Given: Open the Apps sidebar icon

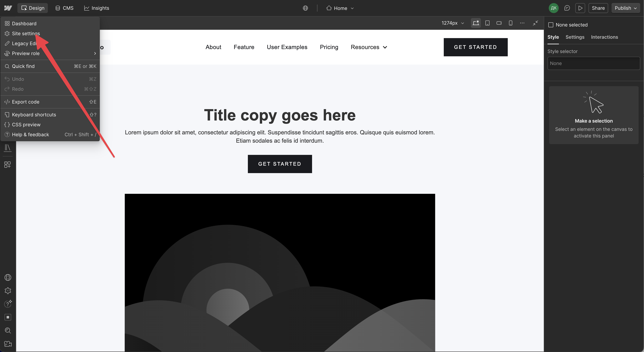Looking at the screenshot, I should coord(8,164).
